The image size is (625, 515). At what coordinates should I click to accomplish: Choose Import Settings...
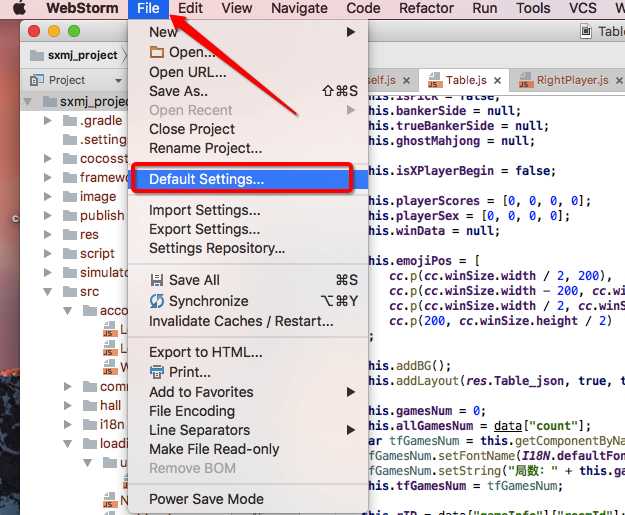point(205,210)
